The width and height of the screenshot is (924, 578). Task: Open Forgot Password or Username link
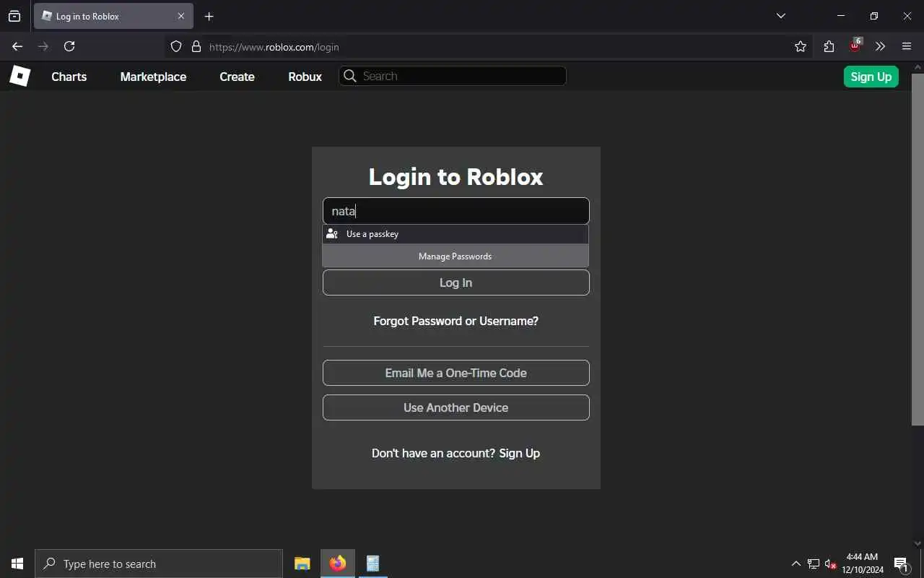pos(456,321)
